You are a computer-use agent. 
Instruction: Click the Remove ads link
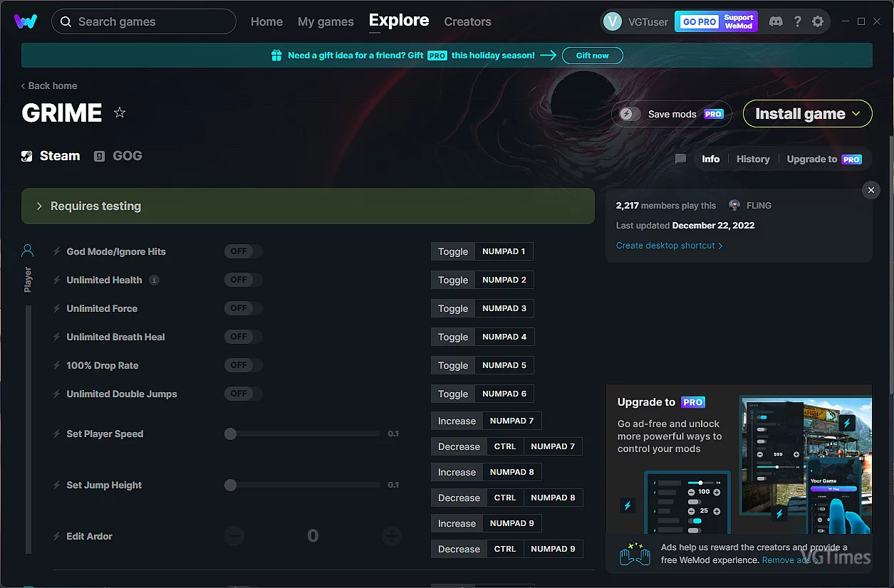[789, 560]
